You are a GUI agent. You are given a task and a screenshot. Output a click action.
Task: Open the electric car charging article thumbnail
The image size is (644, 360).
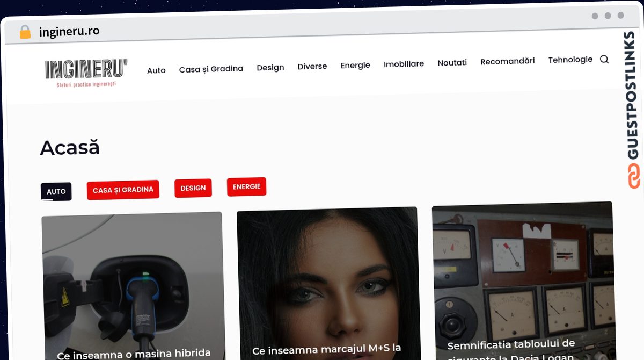tap(133, 285)
